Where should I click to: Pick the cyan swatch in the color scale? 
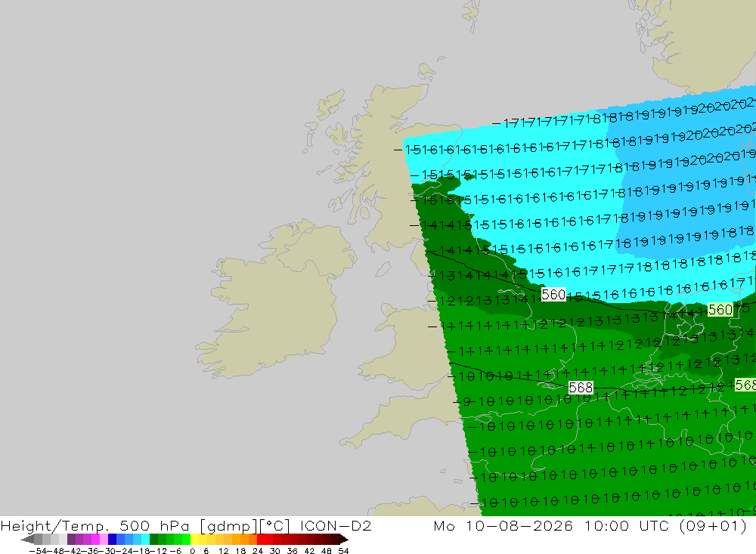point(145,539)
